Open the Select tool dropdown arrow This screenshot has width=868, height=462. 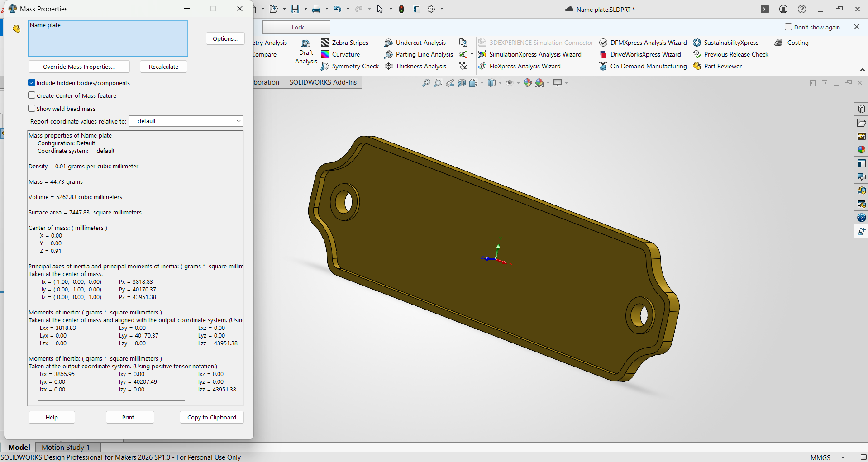tap(391, 9)
